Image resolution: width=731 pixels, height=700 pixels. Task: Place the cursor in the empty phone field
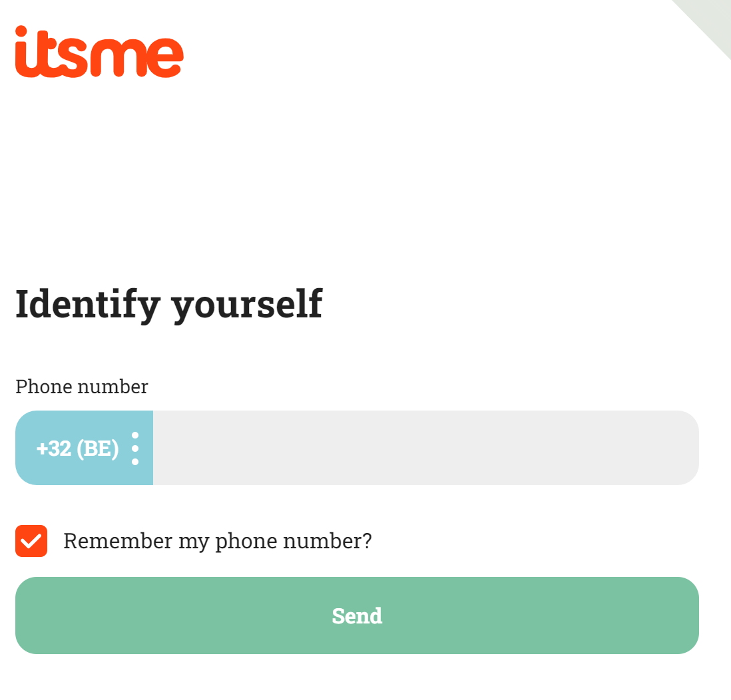[x=425, y=448]
